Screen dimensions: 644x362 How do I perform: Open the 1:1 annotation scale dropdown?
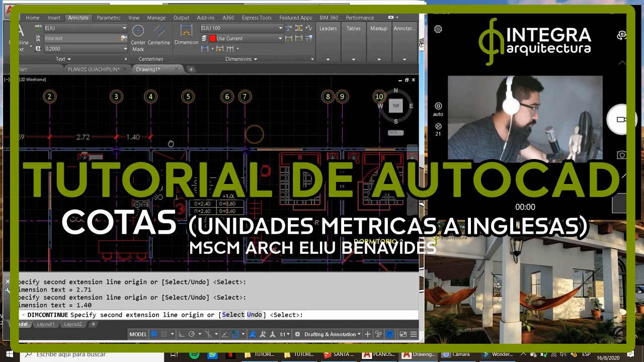click(286, 334)
